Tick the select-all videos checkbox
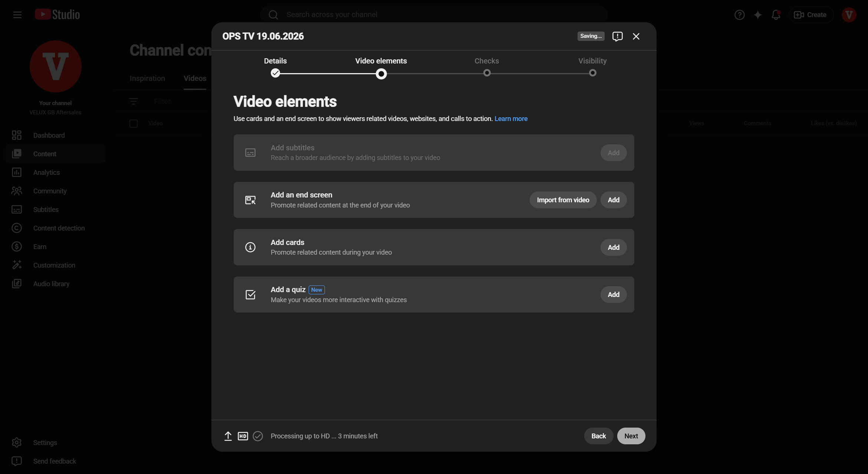868x474 pixels. (134, 123)
